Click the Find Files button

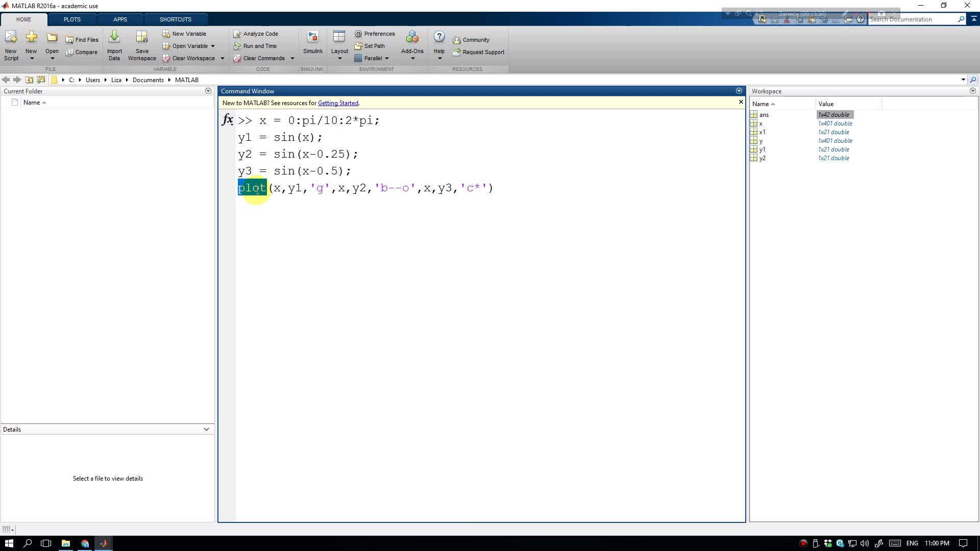(82, 40)
